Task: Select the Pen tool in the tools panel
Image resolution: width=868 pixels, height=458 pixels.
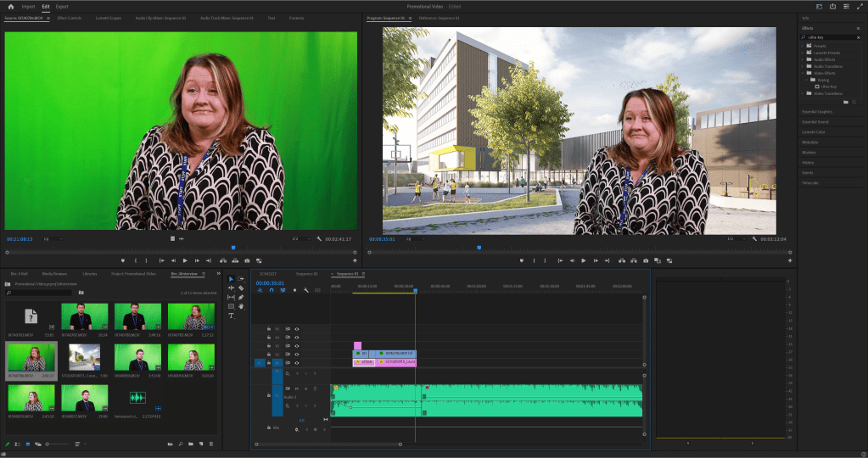Action: (241, 298)
